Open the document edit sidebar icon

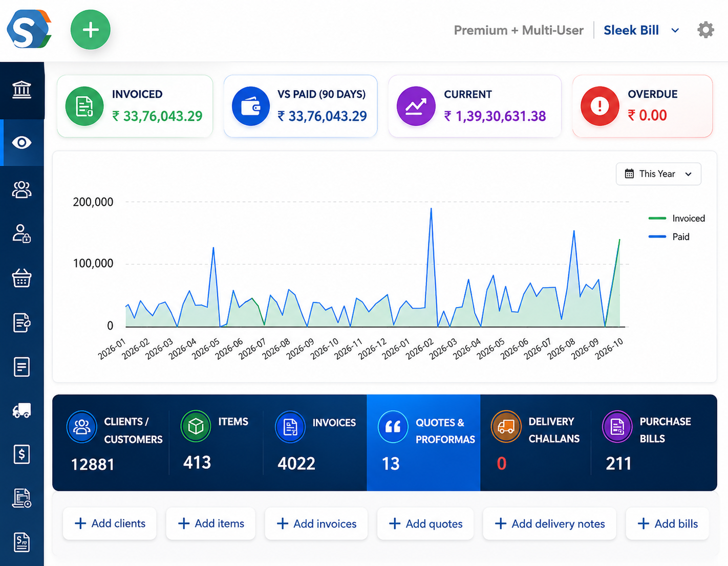(22, 322)
